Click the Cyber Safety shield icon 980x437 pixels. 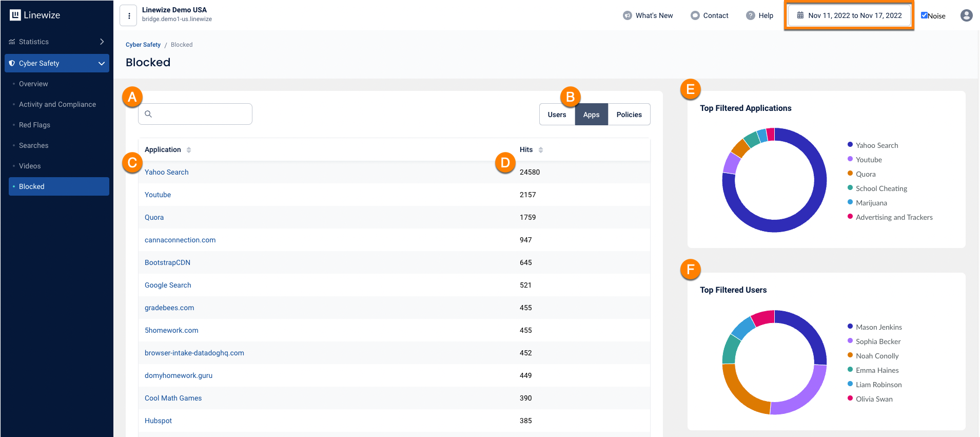12,63
